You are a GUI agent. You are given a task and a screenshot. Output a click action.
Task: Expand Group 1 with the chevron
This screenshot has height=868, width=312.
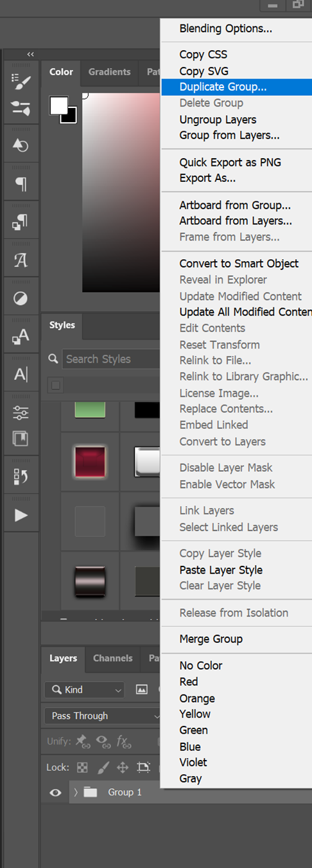coord(75,792)
